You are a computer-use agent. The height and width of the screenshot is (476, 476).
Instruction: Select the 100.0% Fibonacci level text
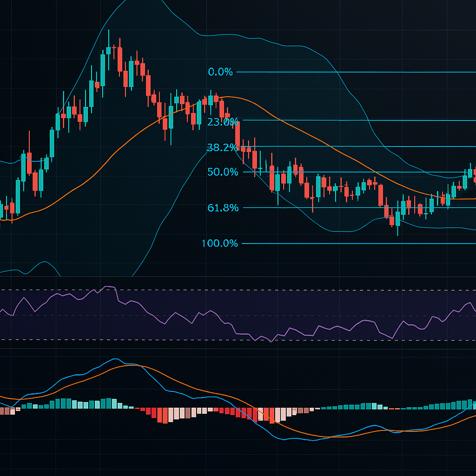(219, 243)
